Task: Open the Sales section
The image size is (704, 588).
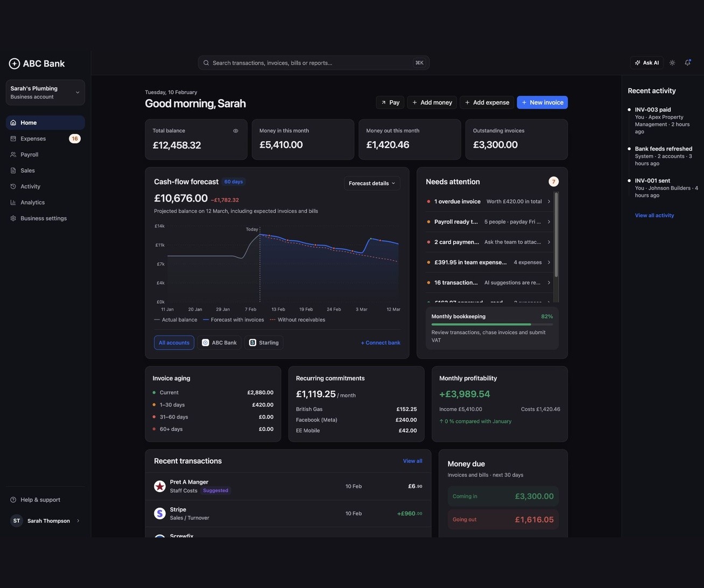Action: pos(45,171)
